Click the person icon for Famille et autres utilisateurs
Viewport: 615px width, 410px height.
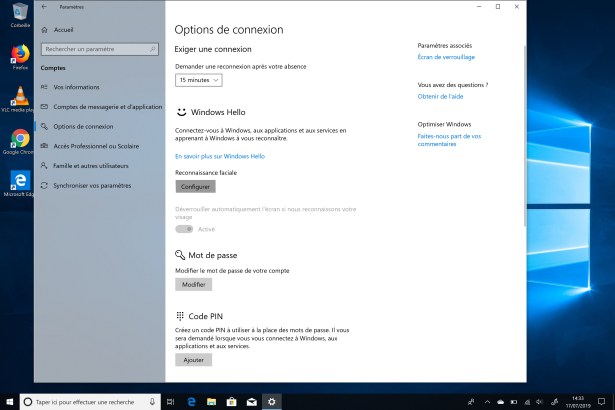(x=44, y=166)
